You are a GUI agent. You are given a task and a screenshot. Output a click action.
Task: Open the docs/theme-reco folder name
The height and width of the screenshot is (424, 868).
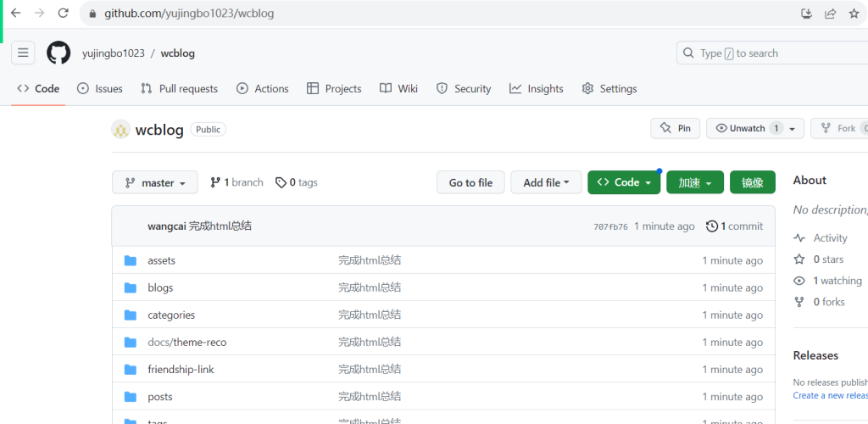(x=187, y=342)
